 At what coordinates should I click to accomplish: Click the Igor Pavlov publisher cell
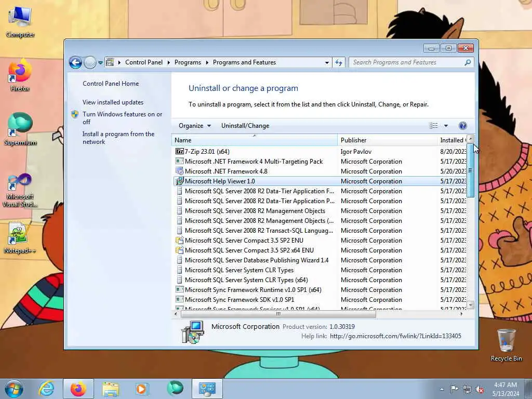356,152
